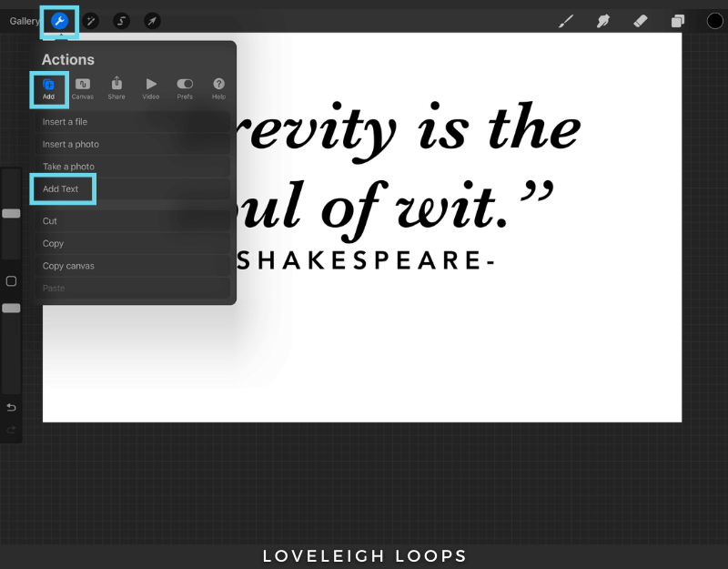
Task: Tap the undo arrow in the sidebar
Action: pyautogui.click(x=11, y=407)
